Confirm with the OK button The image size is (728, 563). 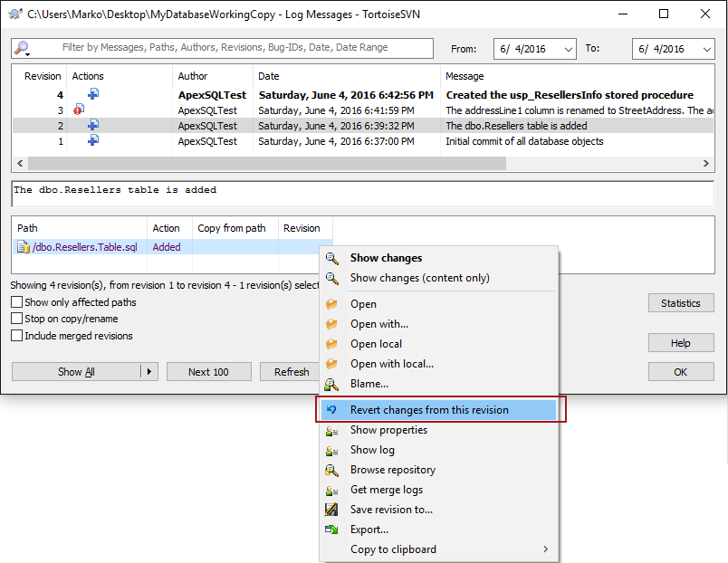(x=681, y=372)
